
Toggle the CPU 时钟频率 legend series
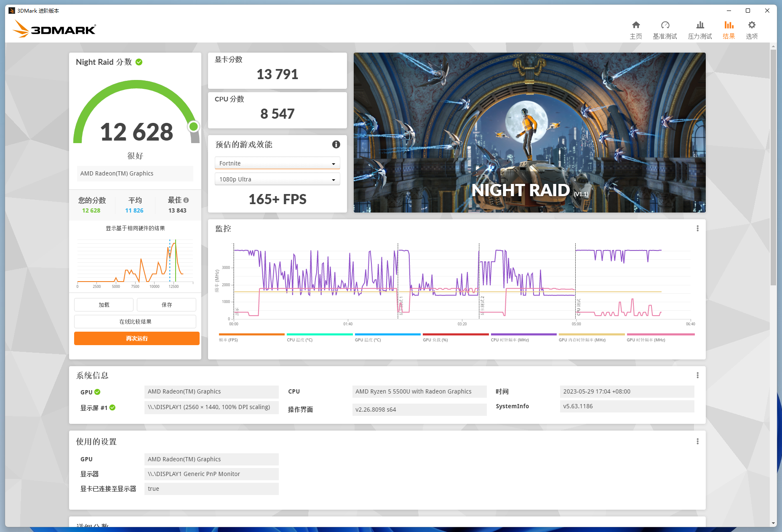coord(523,338)
